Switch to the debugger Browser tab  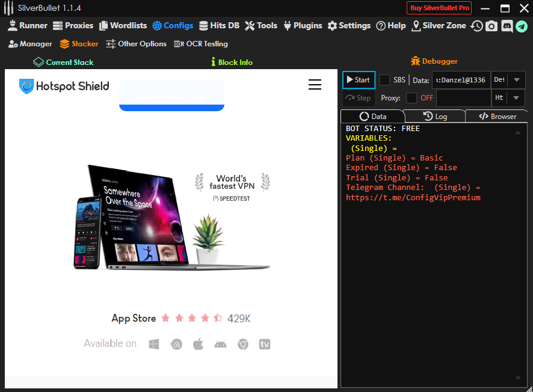coord(497,117)
